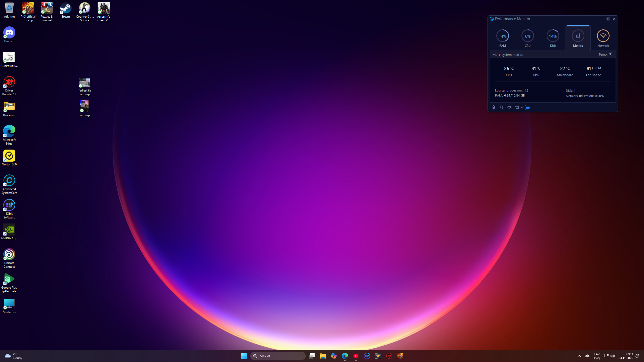Open Driver Booster from the taskbar

[389, 356]
